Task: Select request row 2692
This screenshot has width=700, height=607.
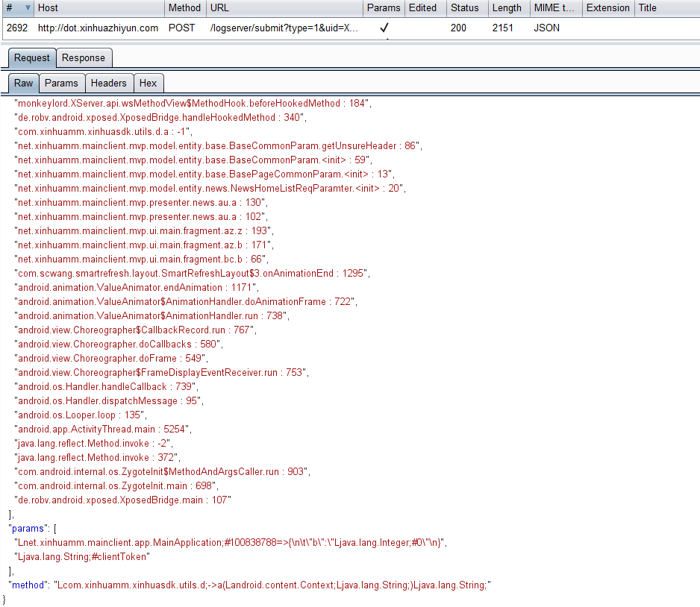Action: click(x=351, y=28)
